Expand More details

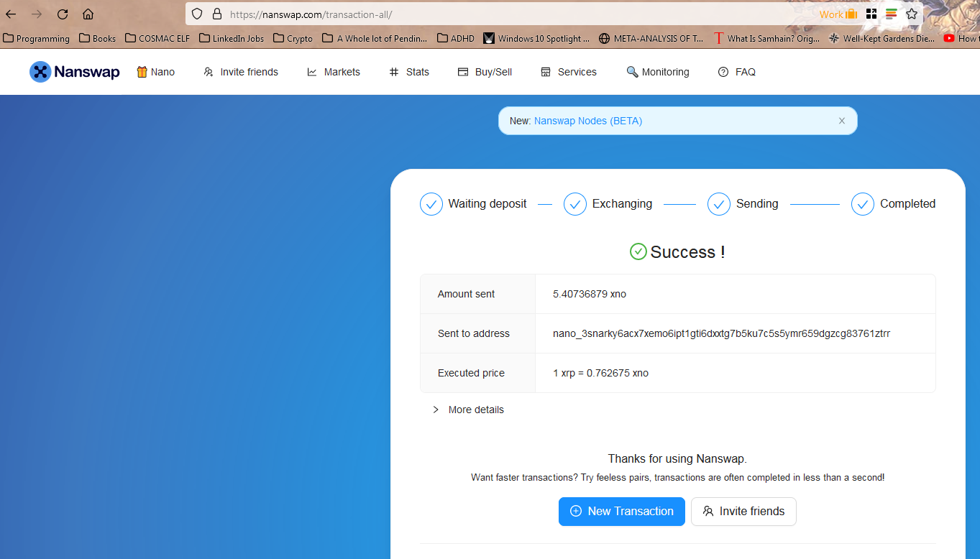click(468, 410)
